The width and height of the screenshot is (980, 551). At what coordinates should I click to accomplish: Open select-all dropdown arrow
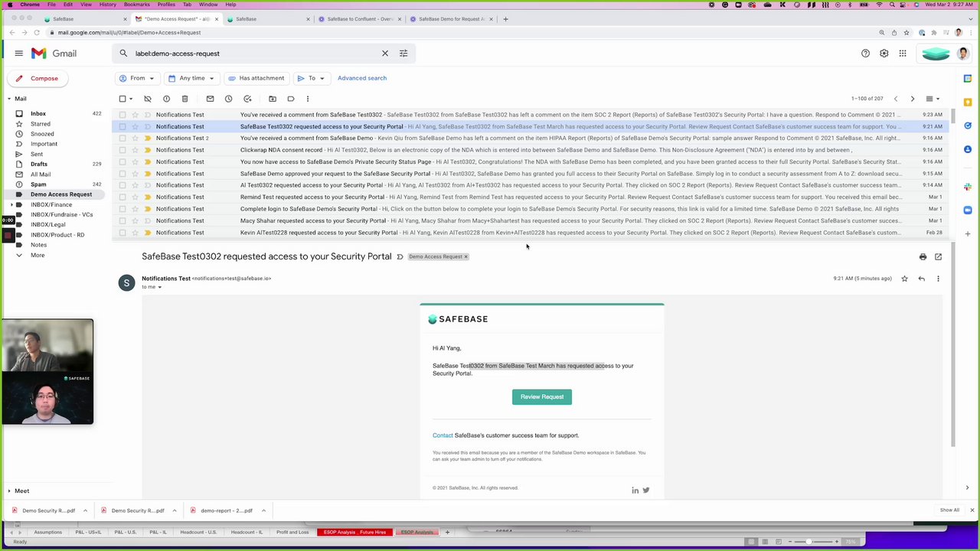click(x=131, y=99)
